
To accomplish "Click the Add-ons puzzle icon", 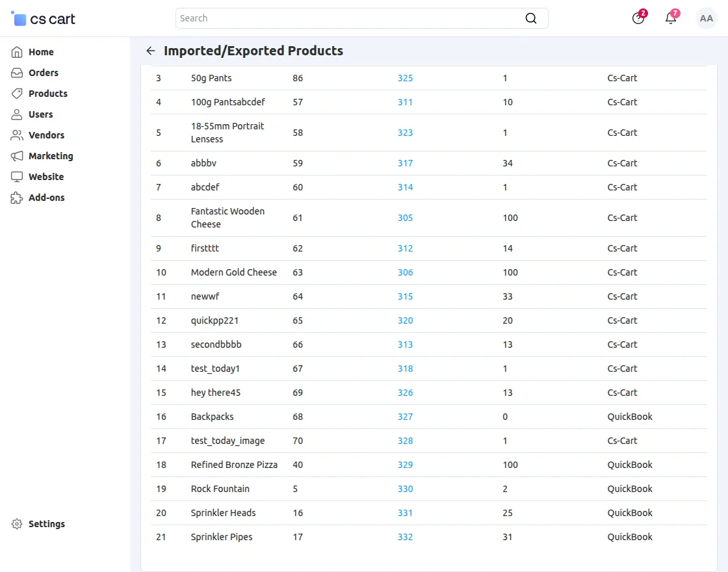I will (17, 198).
